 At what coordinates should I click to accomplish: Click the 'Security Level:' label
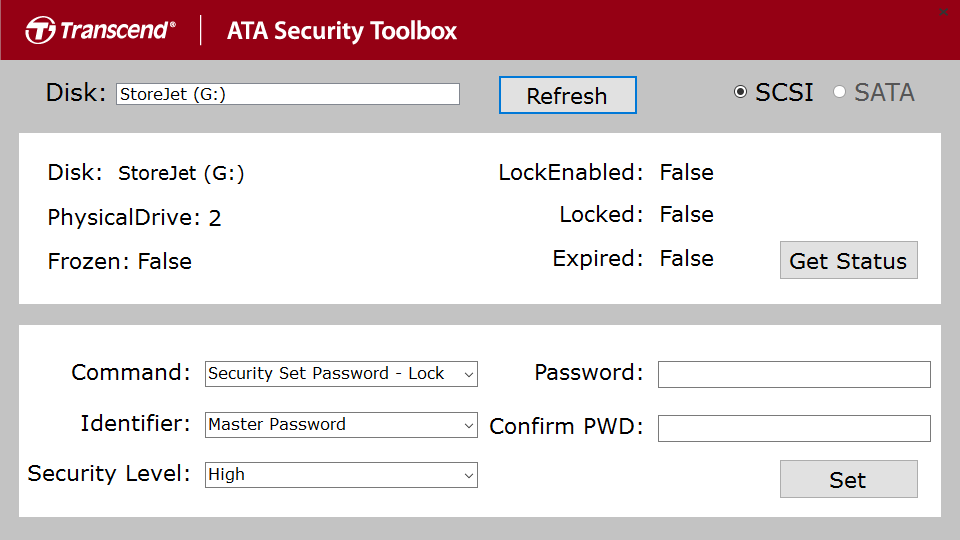coord(109,473)
